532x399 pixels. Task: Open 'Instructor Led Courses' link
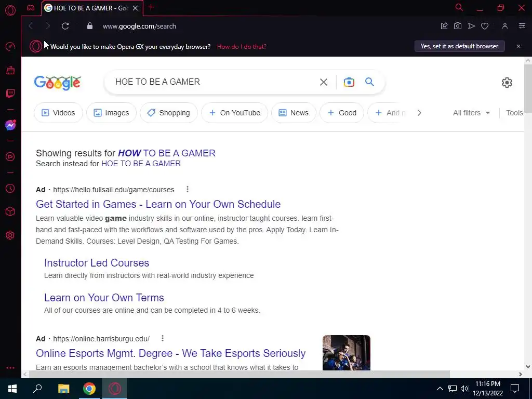[x=97, y=263]
